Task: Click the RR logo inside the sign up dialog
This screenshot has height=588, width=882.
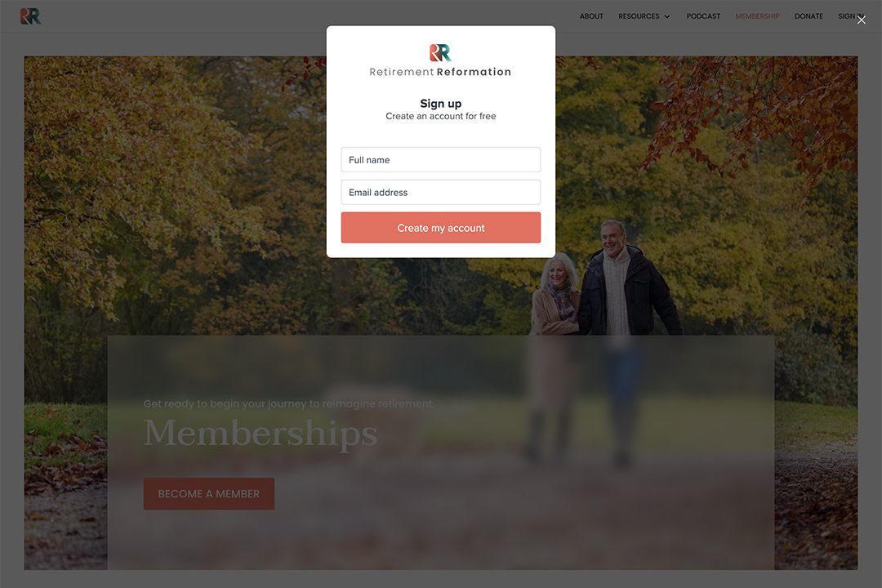Action: click(x=440, y=53)
